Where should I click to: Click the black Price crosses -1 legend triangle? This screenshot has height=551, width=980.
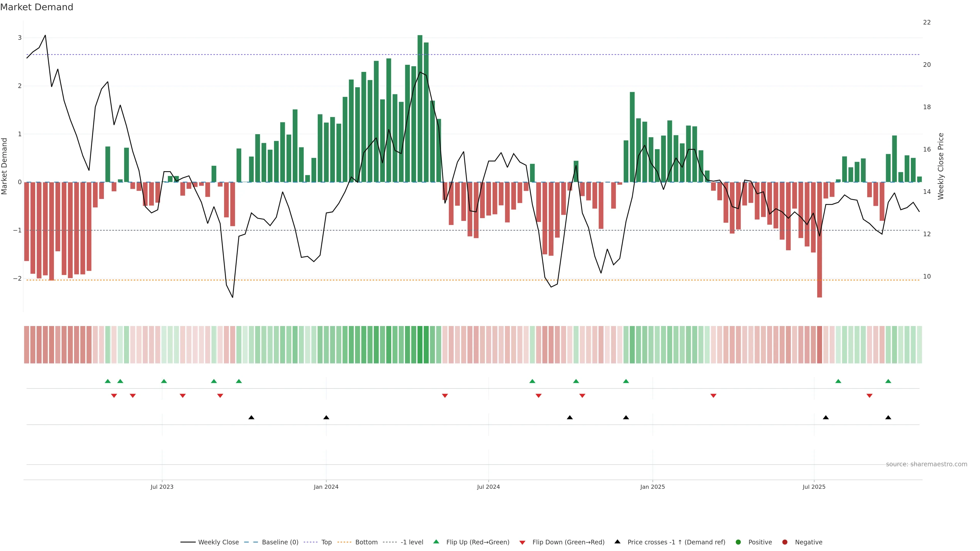pyautogui.click(x=617, y=542)
